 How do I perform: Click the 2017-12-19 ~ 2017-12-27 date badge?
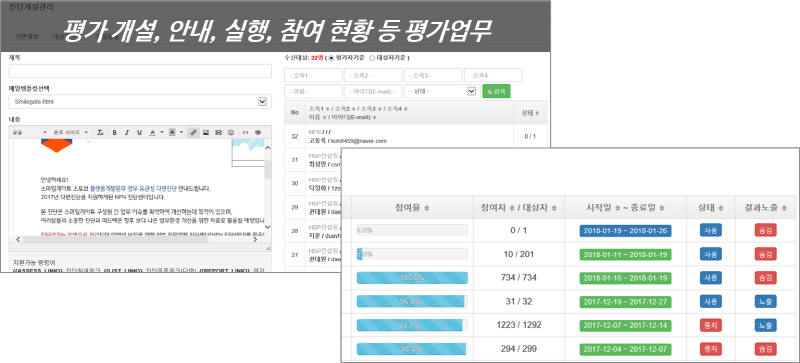[x=626, y=302]
